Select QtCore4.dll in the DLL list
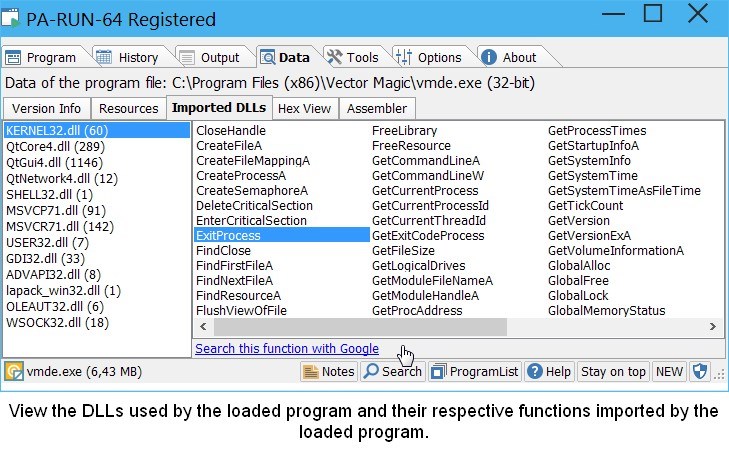The image size is (729, 450). 48,147
